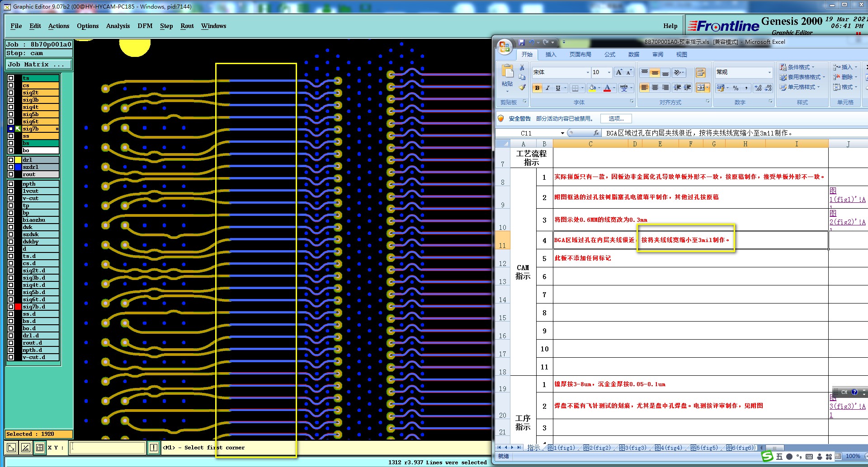Click the Format Painter brush icon
The width and height of the screenshot is (868, 467).
pyautogui.click(x=522, y=87)
